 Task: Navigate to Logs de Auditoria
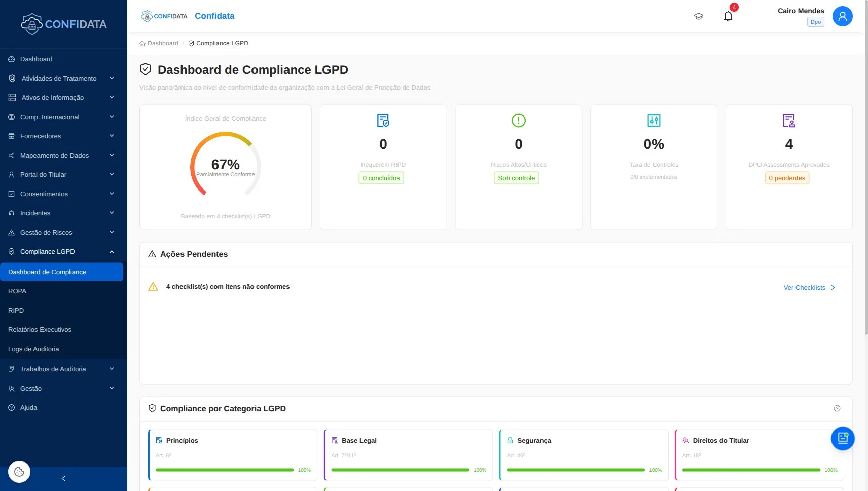[34, 349]
